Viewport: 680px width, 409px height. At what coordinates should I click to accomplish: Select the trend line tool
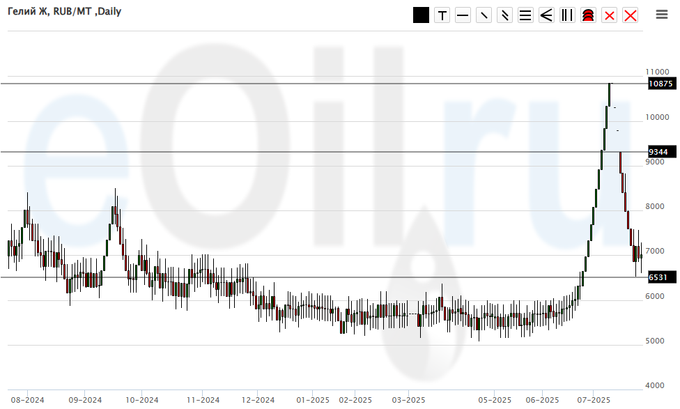(484, 15)
